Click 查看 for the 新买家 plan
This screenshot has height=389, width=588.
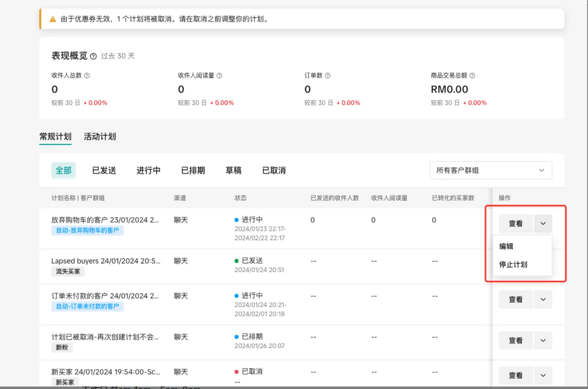[516, 375]
